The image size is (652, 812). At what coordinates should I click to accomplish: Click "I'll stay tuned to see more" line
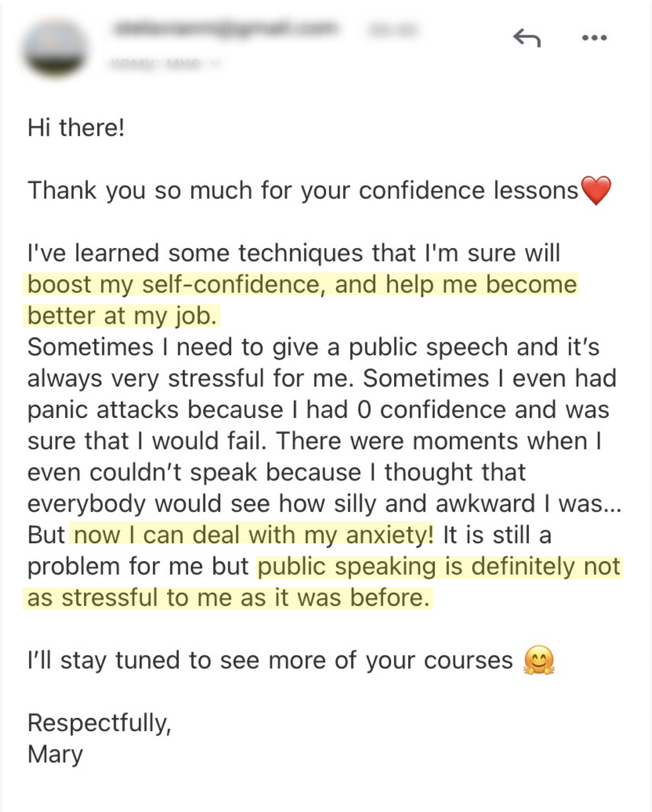(x=270, y=660)
